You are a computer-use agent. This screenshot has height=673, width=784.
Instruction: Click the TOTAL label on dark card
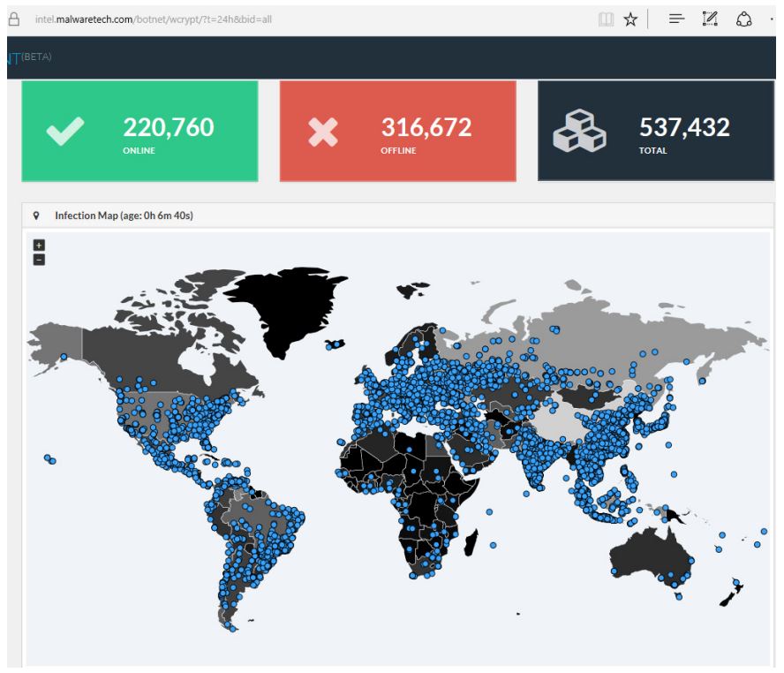point(653,150)
